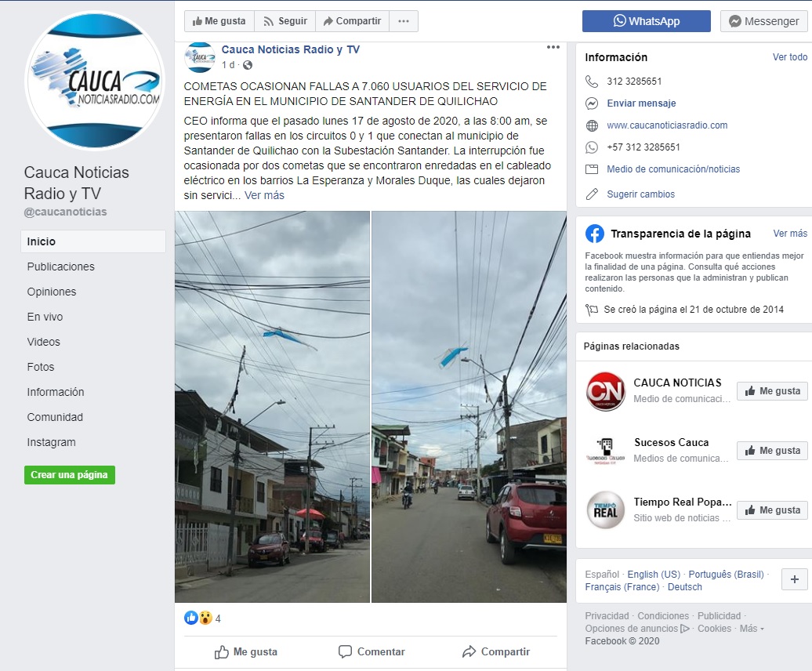Click the Crear una página button

pyautogui.click(x=70, y=475)
